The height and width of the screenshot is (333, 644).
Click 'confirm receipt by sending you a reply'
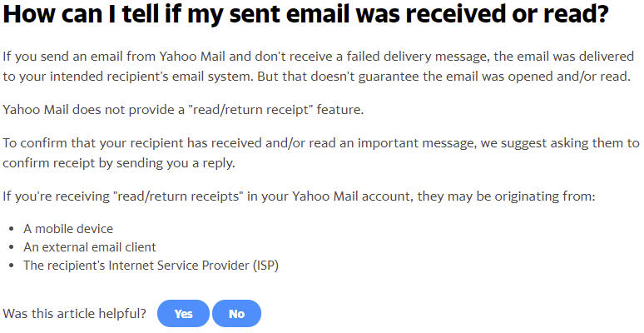click(x=118, y=163)
